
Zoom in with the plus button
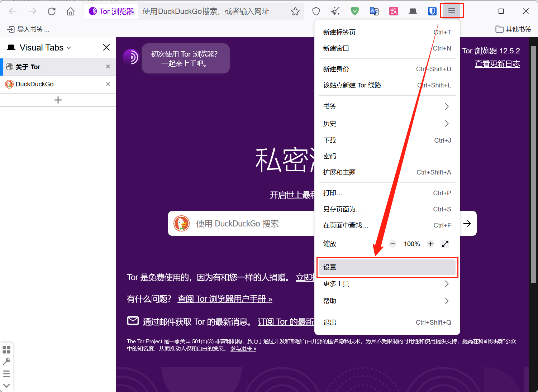coord(430,244)
